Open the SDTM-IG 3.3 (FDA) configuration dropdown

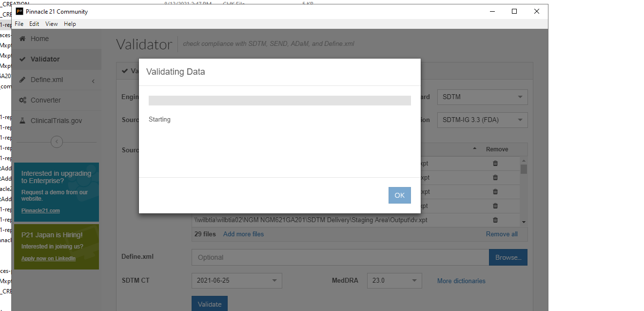[482, 120]
